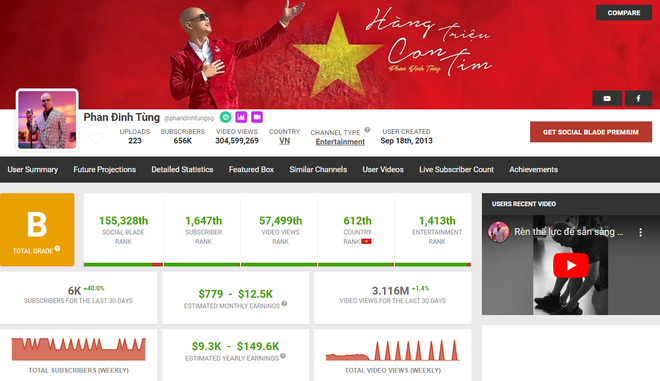Click the 155,328th Social Blade rank

click(x=123, y=221)
